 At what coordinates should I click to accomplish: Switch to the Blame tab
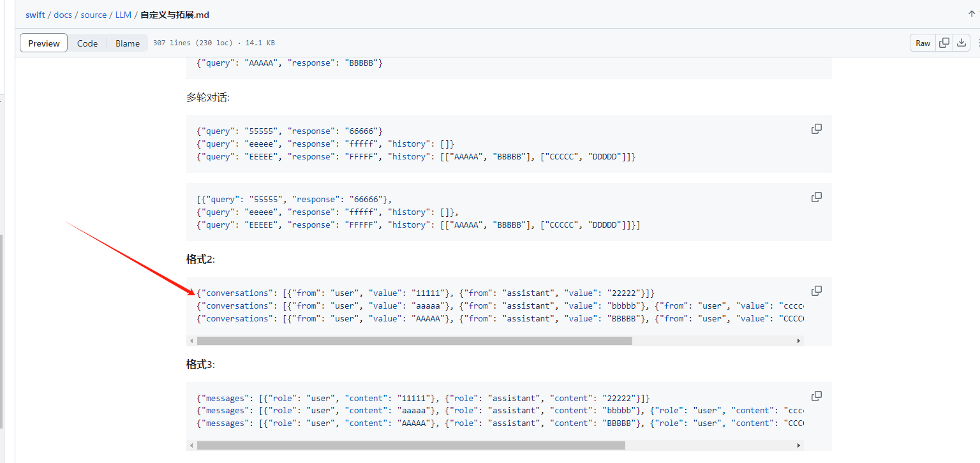tap(128, 43)
